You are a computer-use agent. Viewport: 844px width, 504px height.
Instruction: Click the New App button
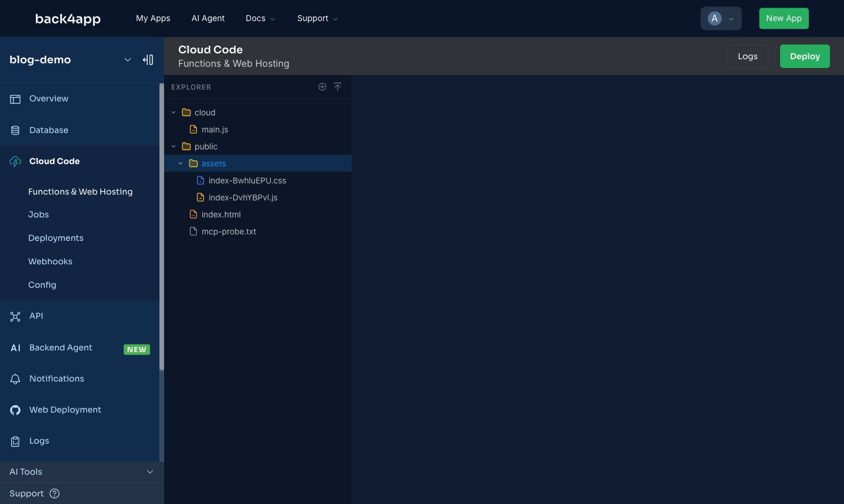[x=784, y=18]
